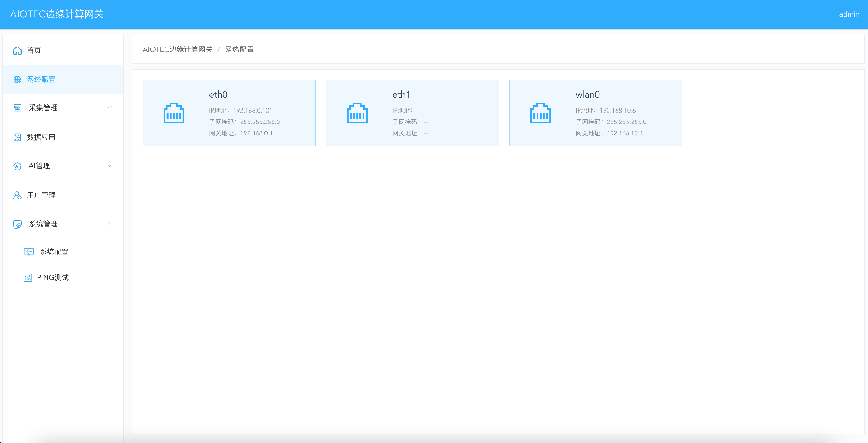Click the 数据应用 sidebar icon
This screenshot has height=443, width=868.
point(17,137)
